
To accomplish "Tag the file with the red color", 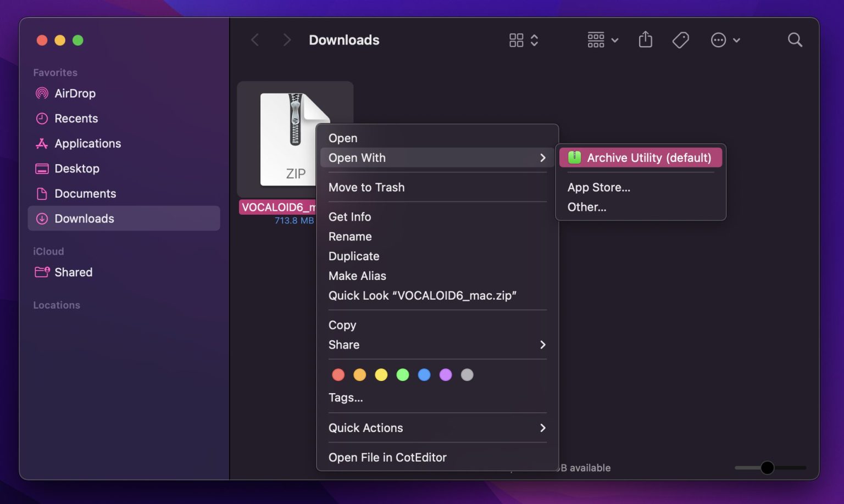I will [338, 374].
